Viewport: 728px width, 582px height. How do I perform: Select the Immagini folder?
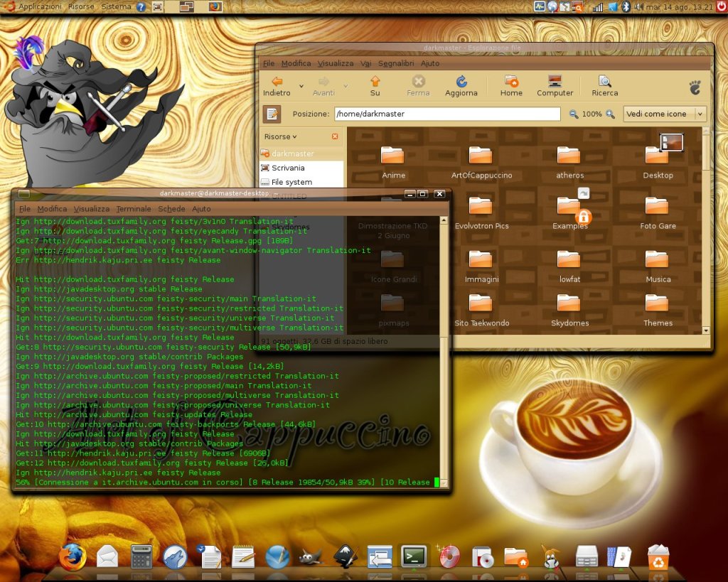coord(481,267)
